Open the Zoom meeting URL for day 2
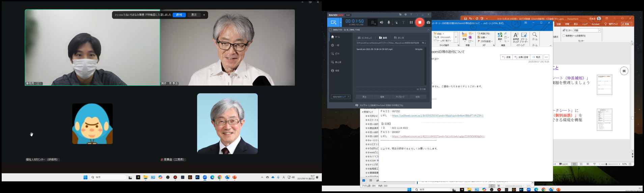644x193 pixels. click(438, 137)
